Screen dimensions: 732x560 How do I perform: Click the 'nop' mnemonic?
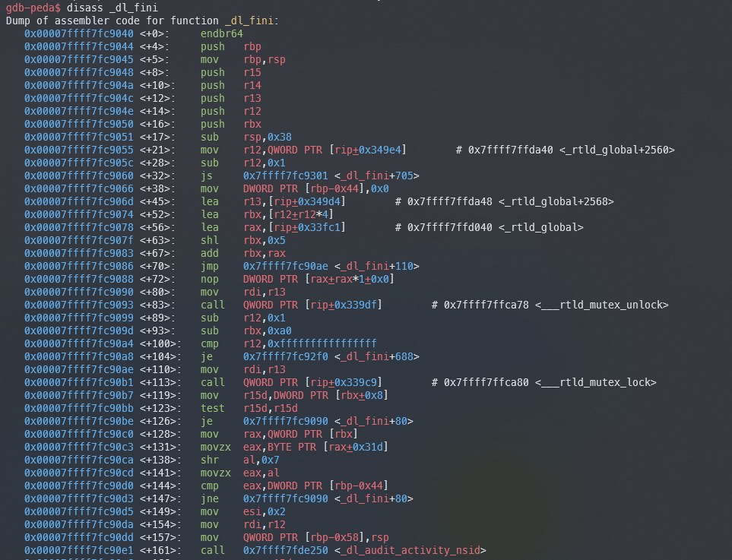210,279
